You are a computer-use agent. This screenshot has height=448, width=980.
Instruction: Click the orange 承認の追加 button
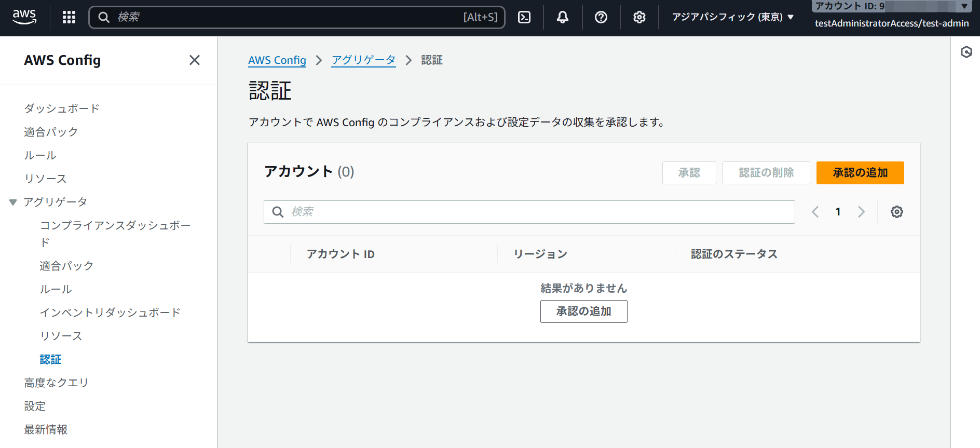click(860, 173)
